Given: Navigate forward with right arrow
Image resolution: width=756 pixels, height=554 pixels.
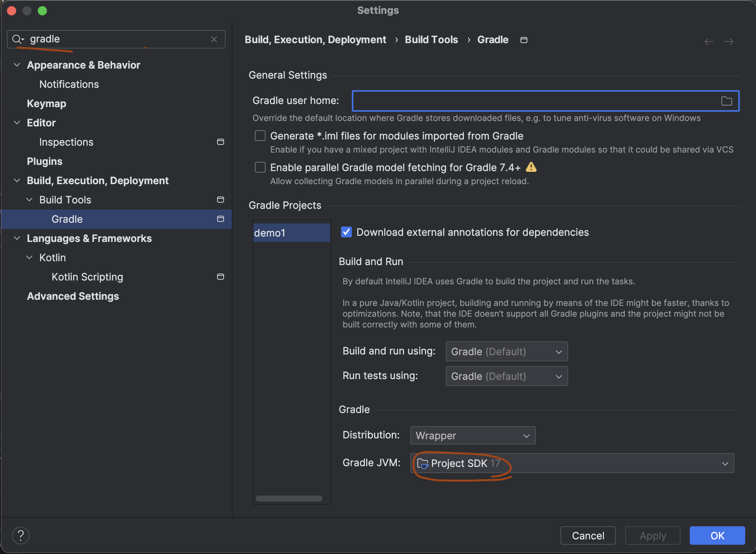Looking at the screenshot, I should 729,41.
